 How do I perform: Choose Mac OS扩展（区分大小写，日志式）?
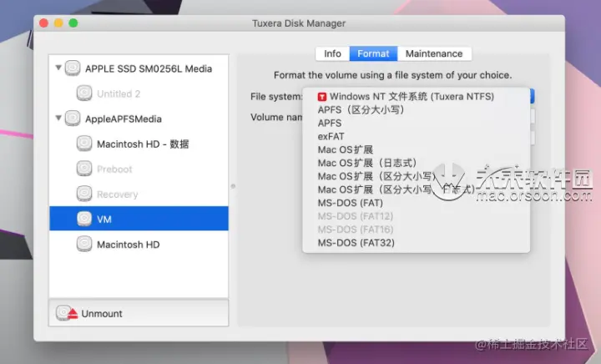point(416,190)
